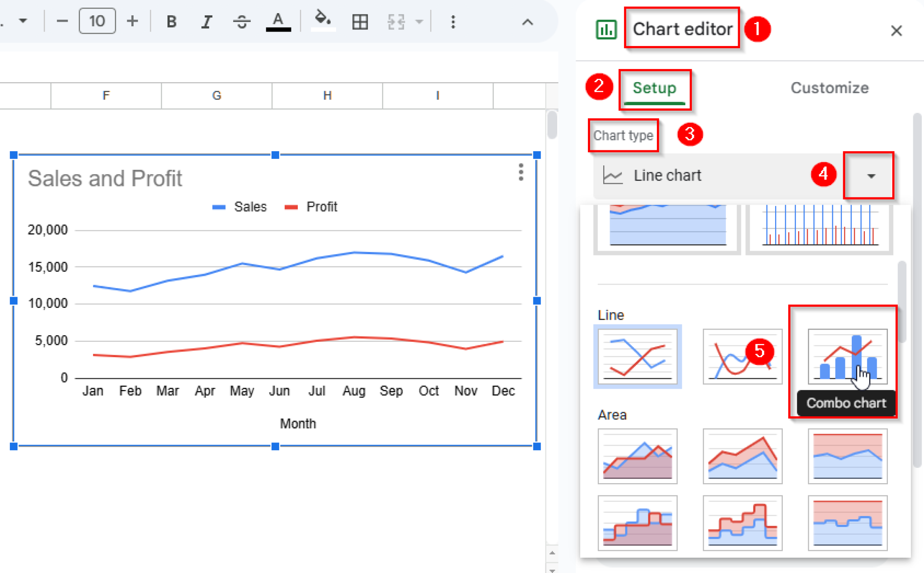The image size is (924, 573).
Task: Close the Chart editor panel
Action: coord(896,30)
